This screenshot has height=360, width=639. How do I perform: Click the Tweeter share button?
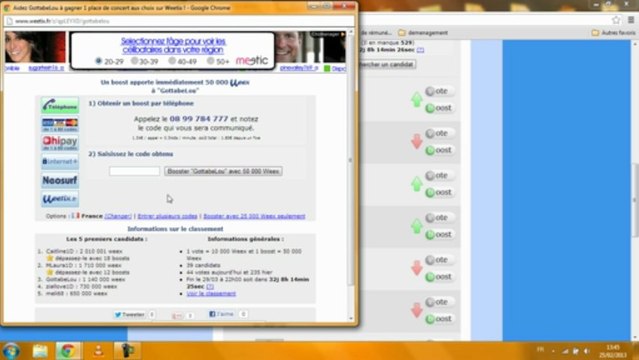pos(130,314)
